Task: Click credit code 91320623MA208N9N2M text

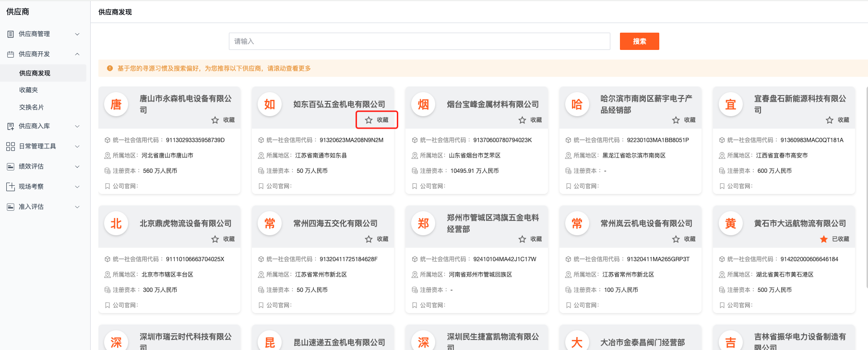Action: point(352,140)
